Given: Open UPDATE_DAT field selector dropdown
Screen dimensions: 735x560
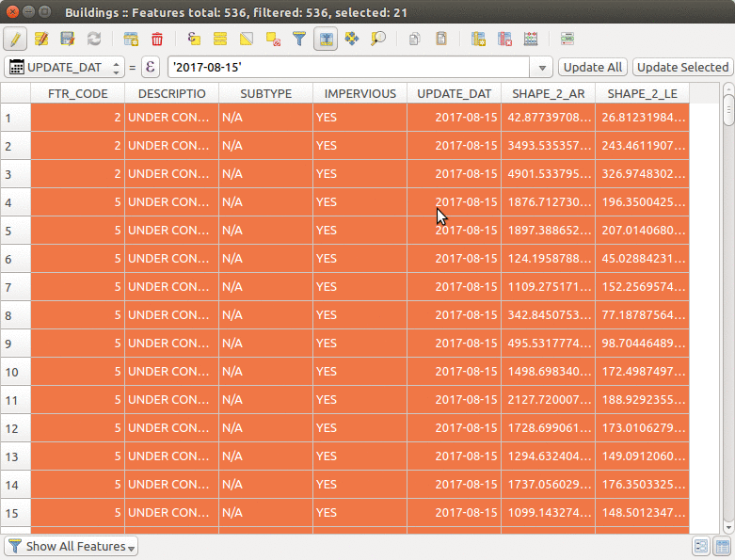Looking at the screenshot, I should tap(64, 68).
